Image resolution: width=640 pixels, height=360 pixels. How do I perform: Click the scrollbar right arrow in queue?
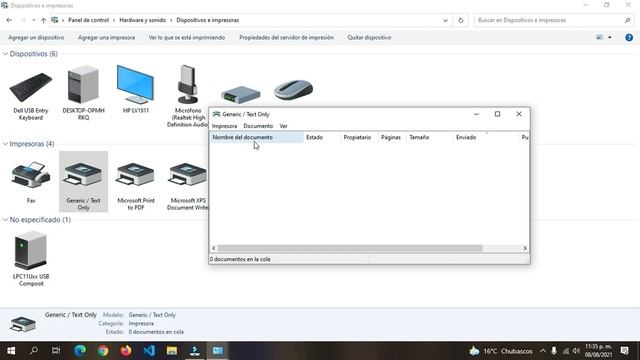525,248
